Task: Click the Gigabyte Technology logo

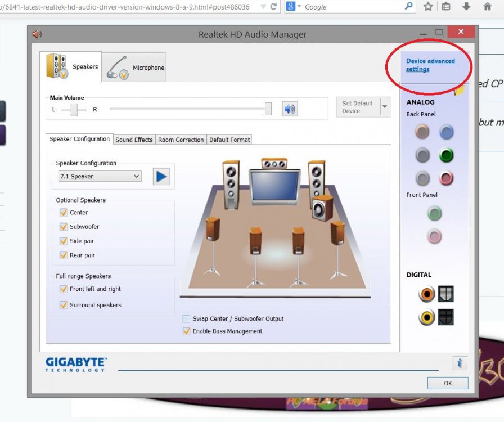Action: coord(76,365)
